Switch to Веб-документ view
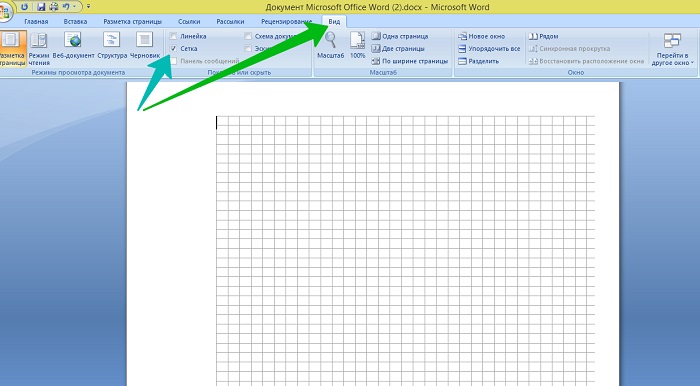This screenshot has height=386, width=700. (74, 46)
